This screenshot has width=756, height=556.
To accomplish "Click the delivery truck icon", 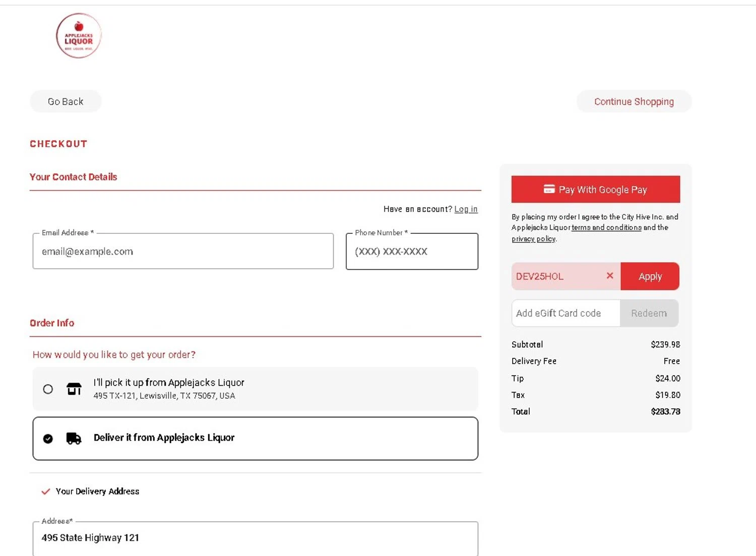I will [74, 438].
